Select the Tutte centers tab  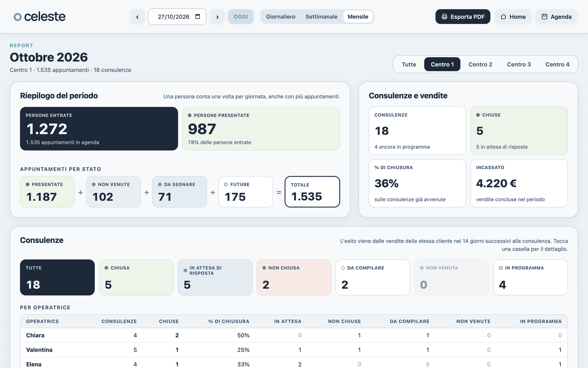(x=409, y=64)
